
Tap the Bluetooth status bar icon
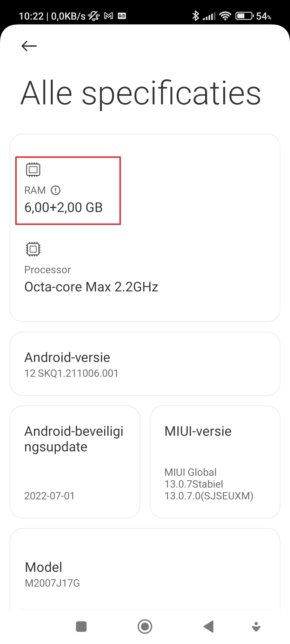point(195,16)
